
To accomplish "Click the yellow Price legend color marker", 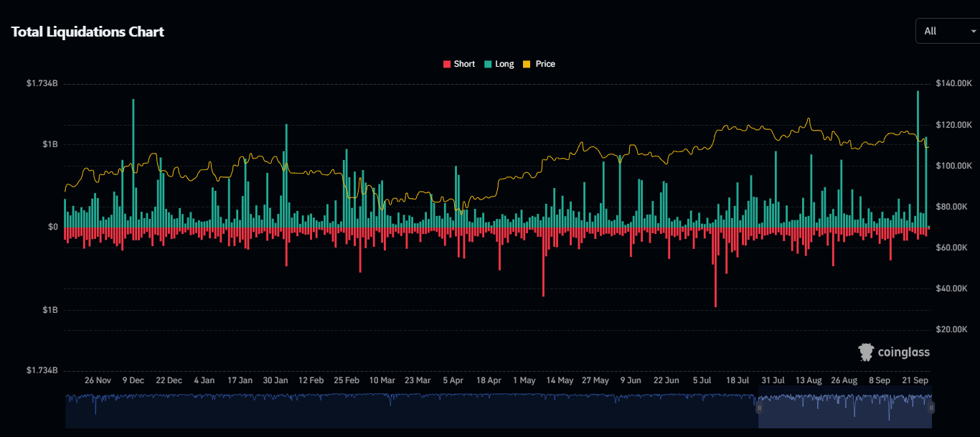I will [527, 64].
